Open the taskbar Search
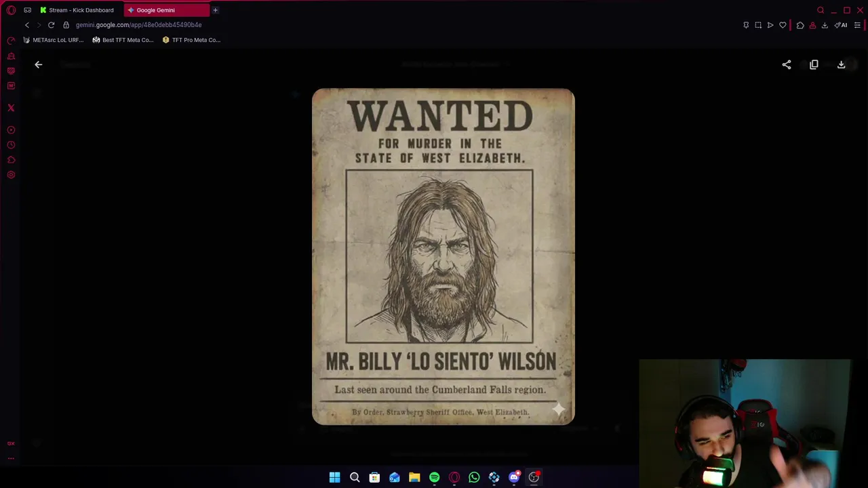Image resolution: width=868 pixels, height=488 pixels. pyautogui.click(x=355, y=477)
